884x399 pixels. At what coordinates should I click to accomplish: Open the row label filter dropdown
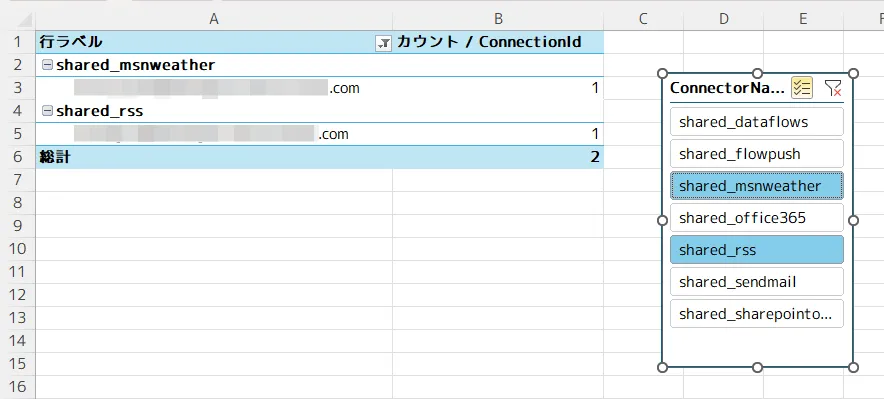tap(383, 43)
